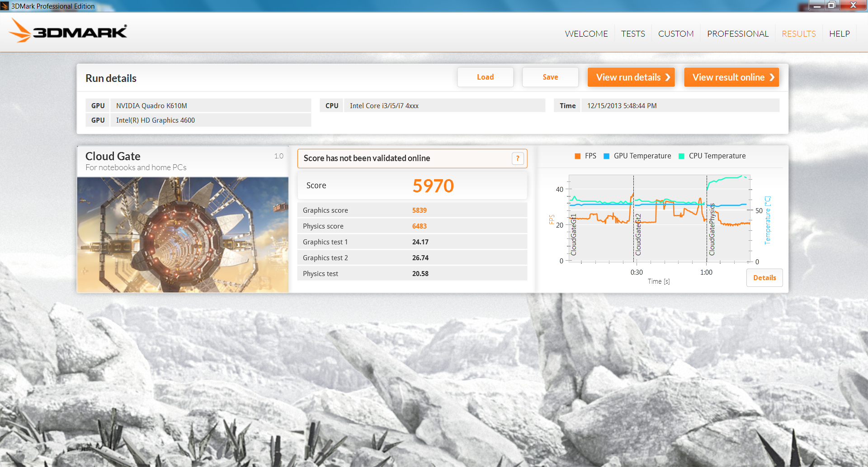Select the Graphics score row 5839
The height and width of the screenshot is (467, 868).
coord(412,210)
